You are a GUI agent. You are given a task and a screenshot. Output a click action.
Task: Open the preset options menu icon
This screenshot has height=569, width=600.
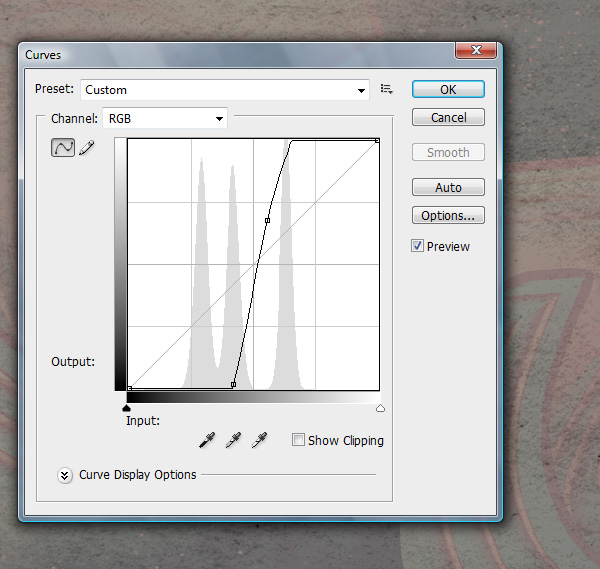pos(386,90)
